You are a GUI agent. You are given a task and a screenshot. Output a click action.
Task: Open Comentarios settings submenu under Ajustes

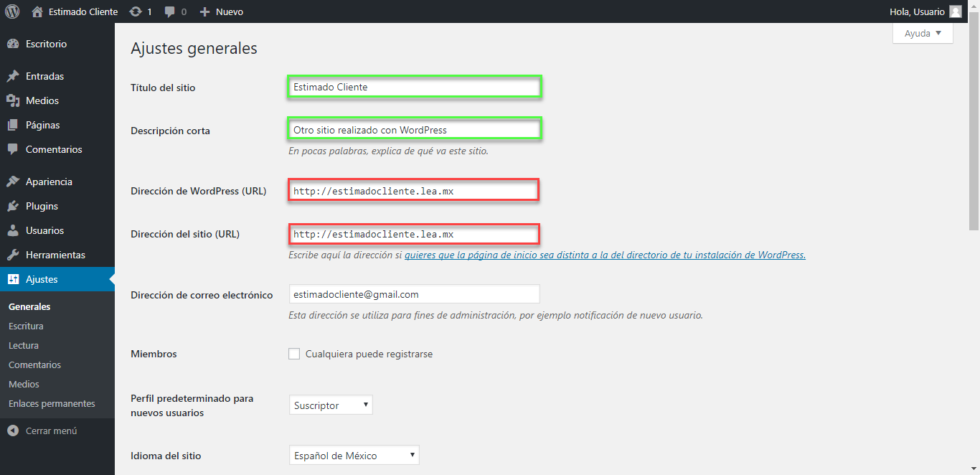34,365
